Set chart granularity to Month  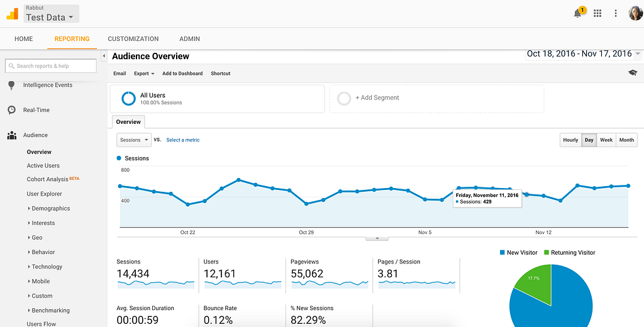pos(627,140)
